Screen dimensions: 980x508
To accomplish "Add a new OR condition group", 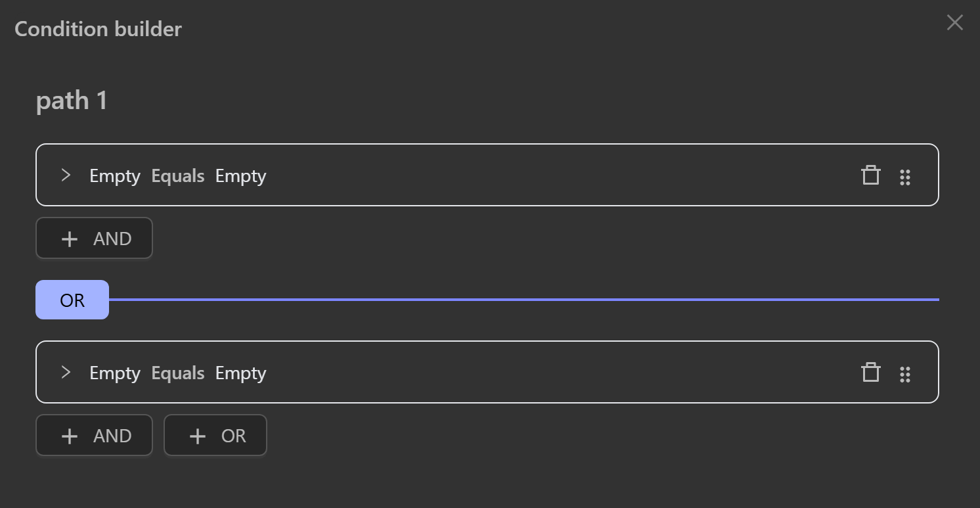I will [x=215, y=436].
